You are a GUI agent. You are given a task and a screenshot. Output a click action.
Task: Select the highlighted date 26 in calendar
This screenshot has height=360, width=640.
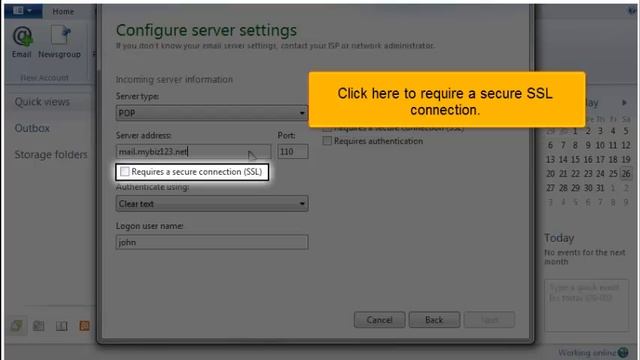(x=626, y=173)
